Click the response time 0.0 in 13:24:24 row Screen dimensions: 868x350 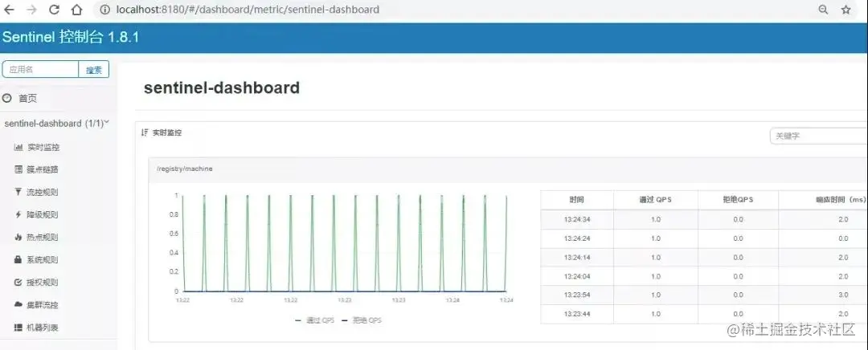tap(843, 238)
